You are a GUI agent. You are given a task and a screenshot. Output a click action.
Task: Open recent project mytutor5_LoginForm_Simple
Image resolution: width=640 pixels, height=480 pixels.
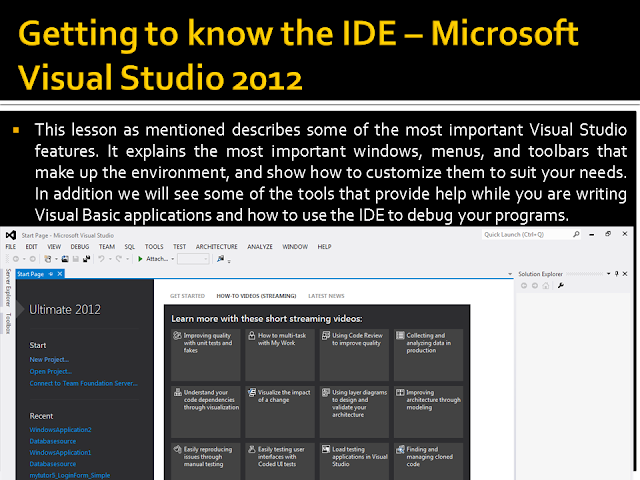[x=69, y=476]
